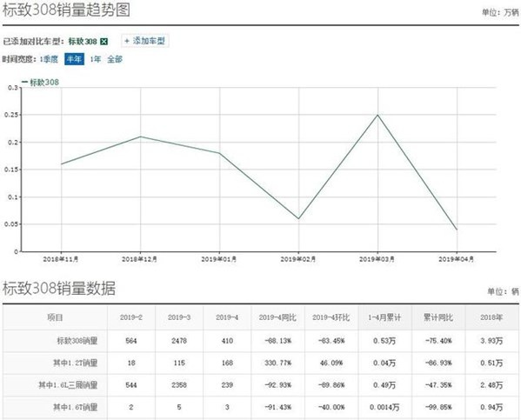This screenshot has width=521, height=420.
Task: Toggle the 标致308 chart legend entry
Action: tap(41, 82)
